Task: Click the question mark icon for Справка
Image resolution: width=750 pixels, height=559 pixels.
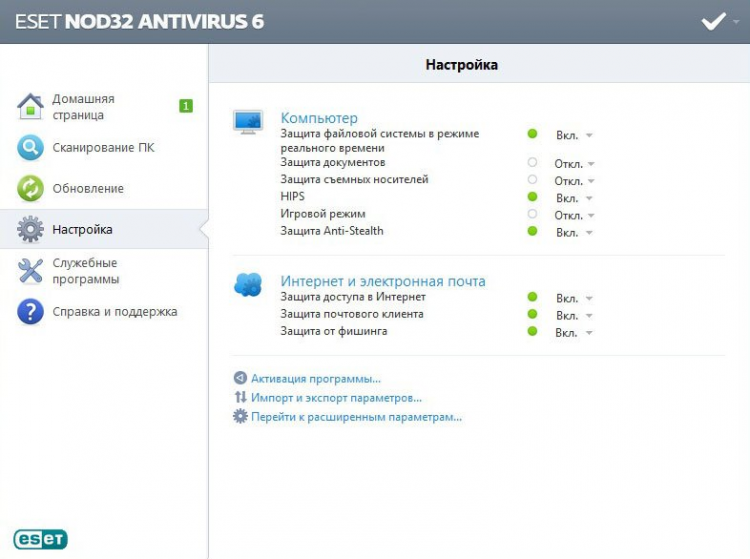Action: click(x=30, y=312)
